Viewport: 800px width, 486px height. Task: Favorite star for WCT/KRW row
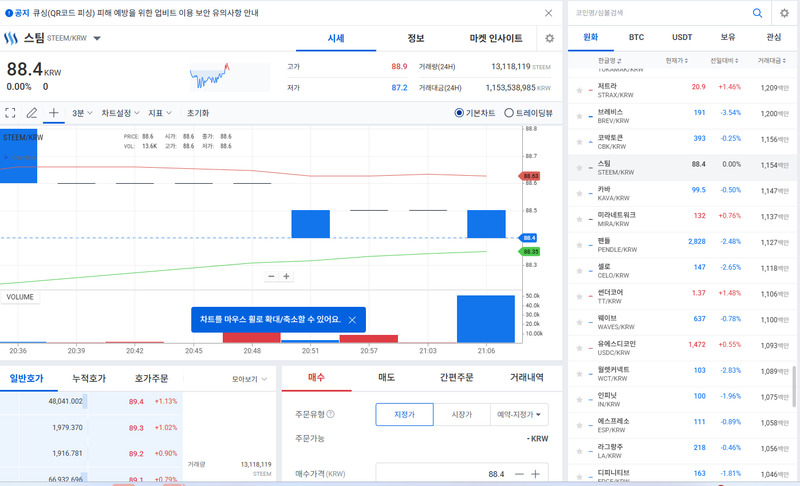[579, 374]
